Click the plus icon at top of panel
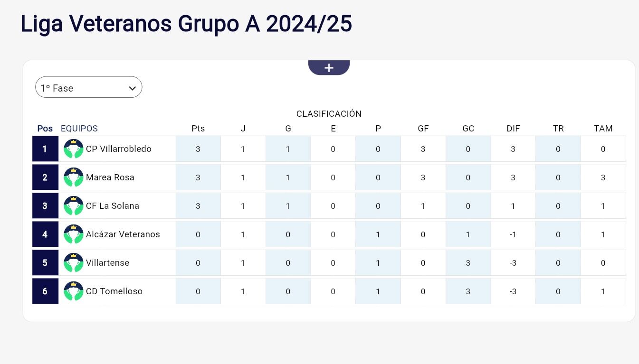 pos(329,68)
